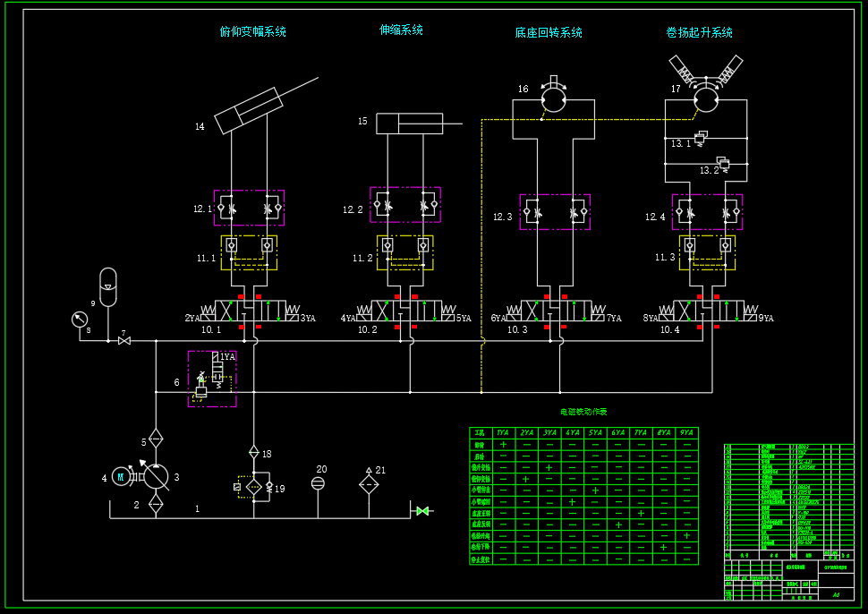The image size is (868, 614).
Task: Click the filter symbol labeled 5
Action: [x=156, y=439]
